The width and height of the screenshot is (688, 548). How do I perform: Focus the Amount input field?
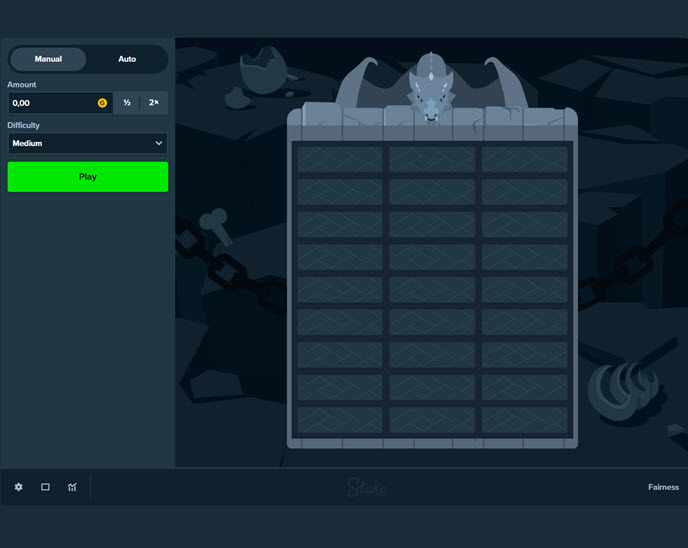pyautogui.click(x=52, y=103)
